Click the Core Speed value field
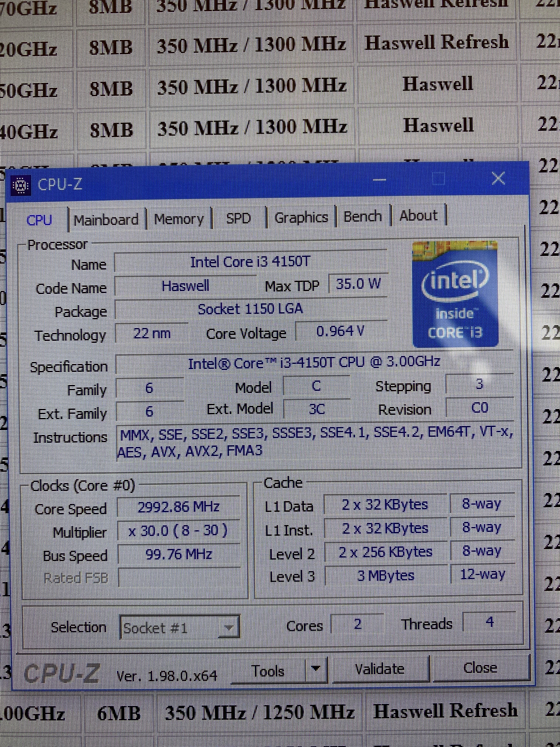Image resolution: width=560 pixels, height=747 pixels. click(x=179, y=507)
